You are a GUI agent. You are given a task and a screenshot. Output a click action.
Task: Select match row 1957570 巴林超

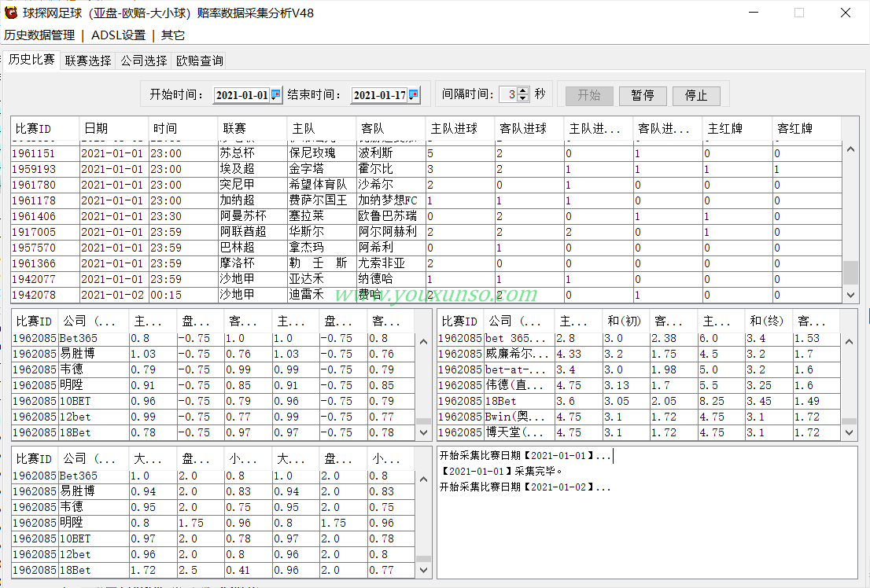(426, 248)
